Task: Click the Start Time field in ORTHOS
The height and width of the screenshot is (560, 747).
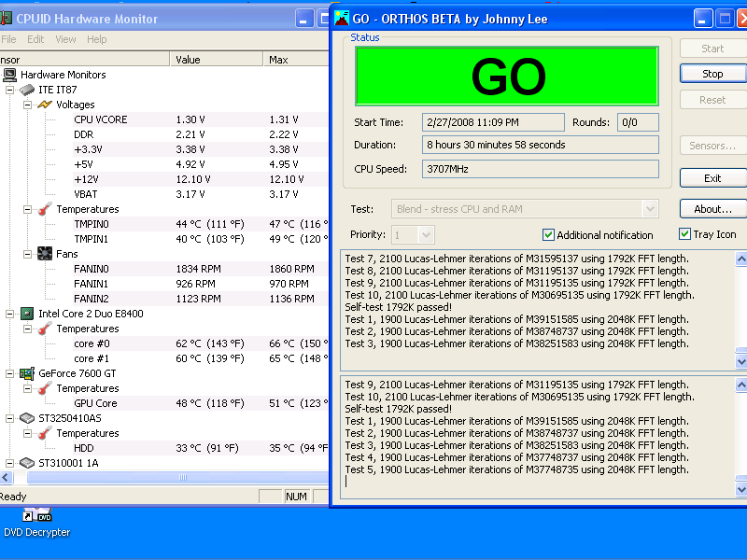Action: [493, 122]
